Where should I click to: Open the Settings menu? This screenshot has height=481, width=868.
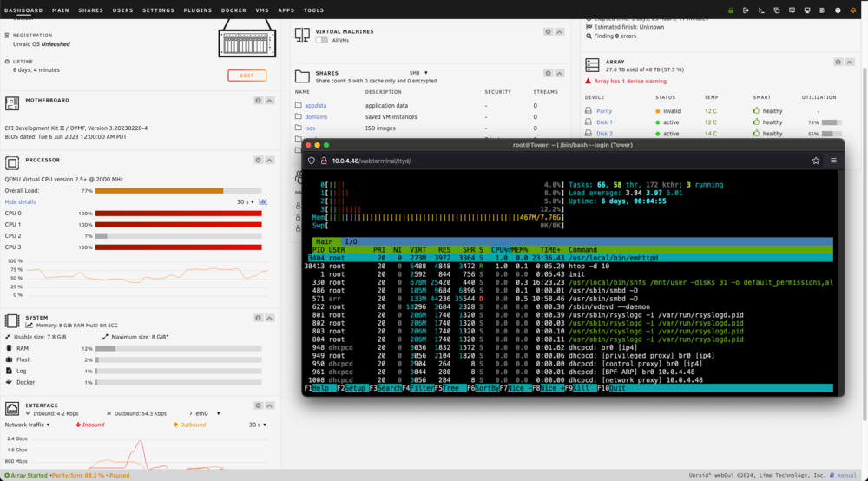point(158,10)
